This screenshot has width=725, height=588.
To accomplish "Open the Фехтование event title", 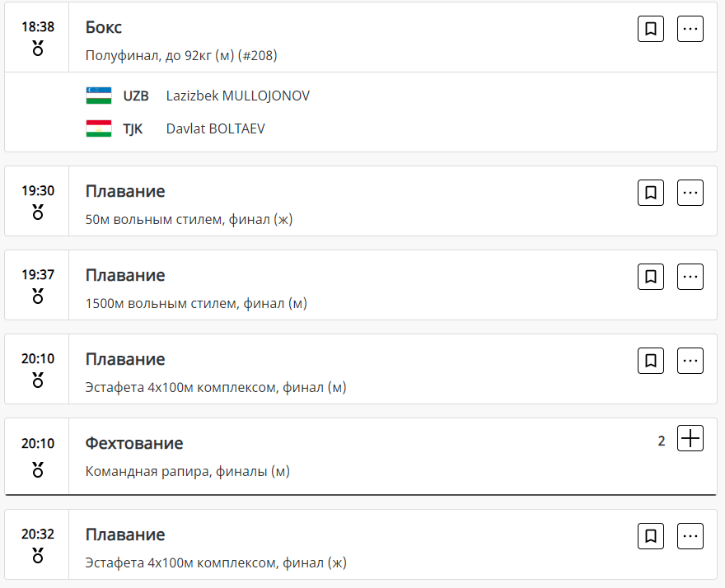I will (134, 443).
